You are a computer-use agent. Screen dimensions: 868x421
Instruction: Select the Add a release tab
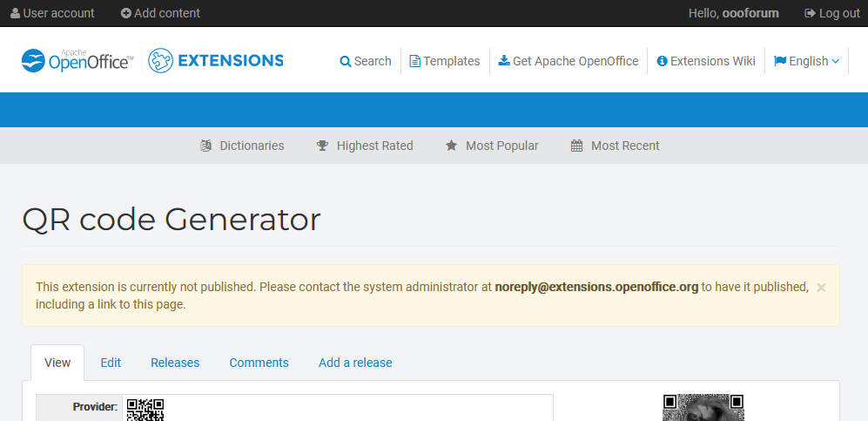coord(355,363)
